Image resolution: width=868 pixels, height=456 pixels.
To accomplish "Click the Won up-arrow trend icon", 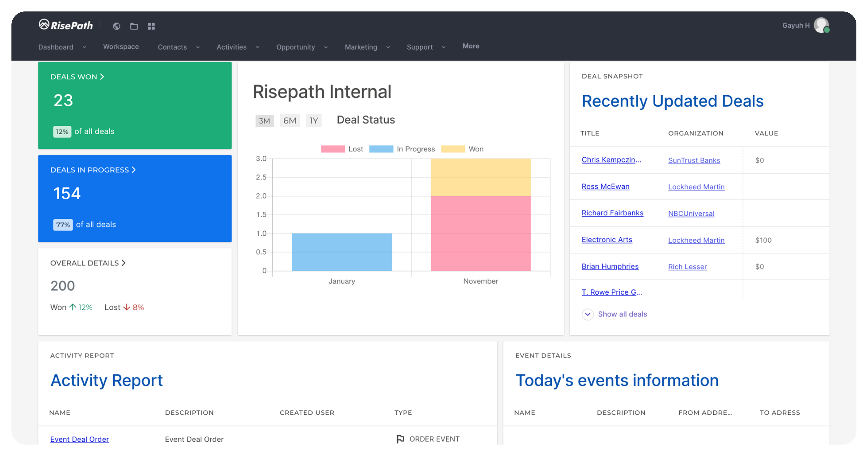I will point(72,307).
